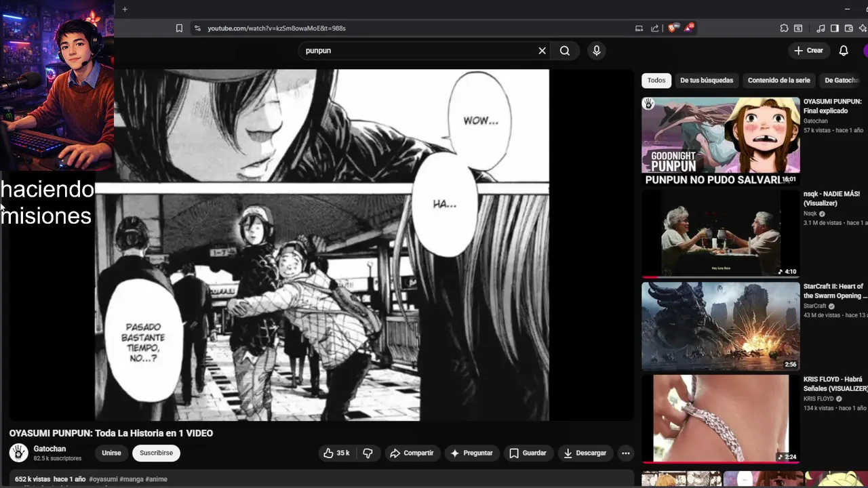Open a new browser tab with the plus icon

[x=125, y=9]
